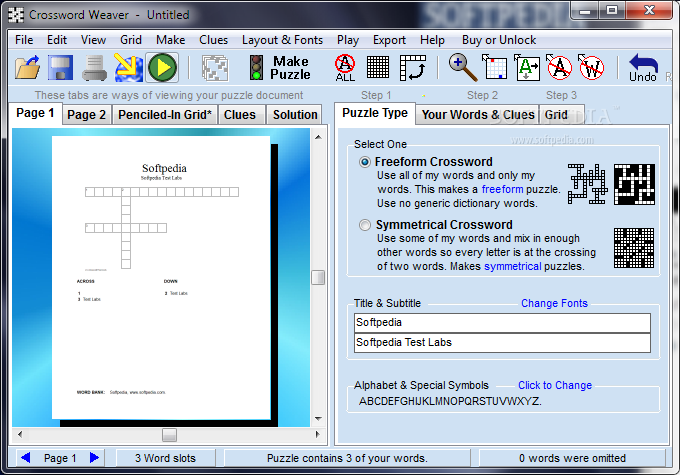
Task: Click the preview vertical scrollbar down arrow
Action: 318,419
